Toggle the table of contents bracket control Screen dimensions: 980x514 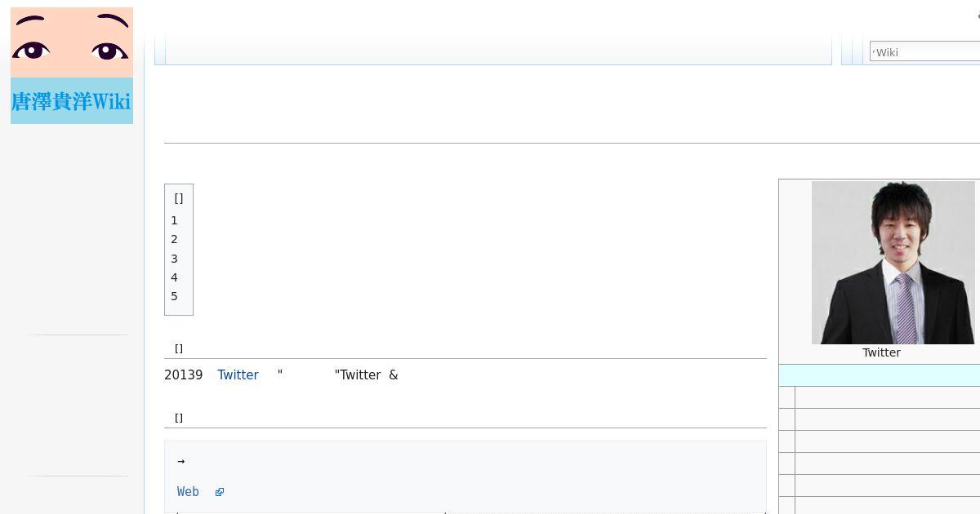click(x=179, y=198)
